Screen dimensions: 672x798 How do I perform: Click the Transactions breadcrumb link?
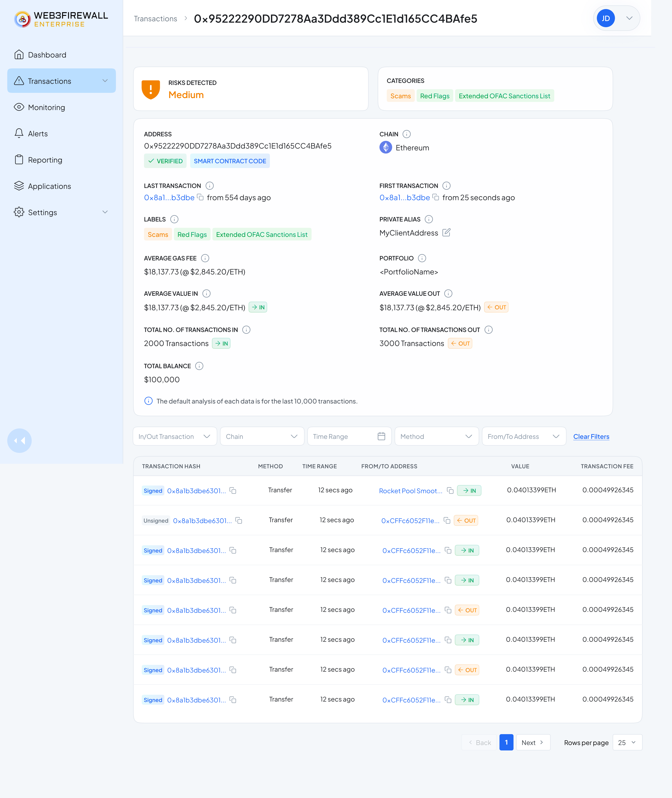point(155,19)
